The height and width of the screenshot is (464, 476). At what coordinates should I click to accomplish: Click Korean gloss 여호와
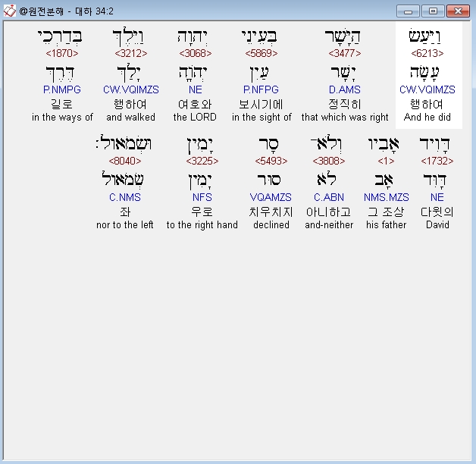(195, 104)
